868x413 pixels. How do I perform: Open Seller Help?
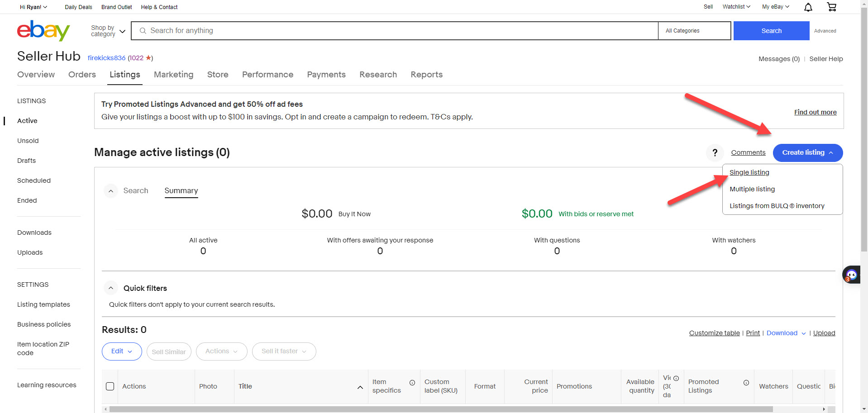(826, 59)
